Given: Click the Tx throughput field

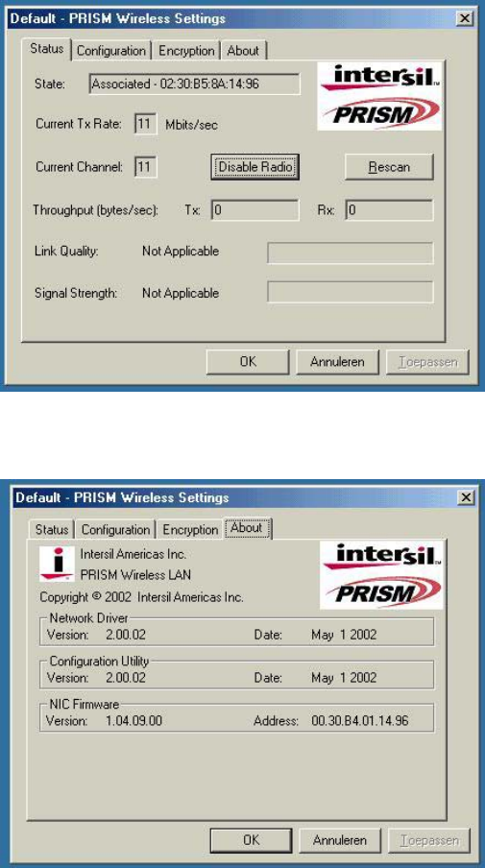Looking at the screenshot, I should 255,210.
